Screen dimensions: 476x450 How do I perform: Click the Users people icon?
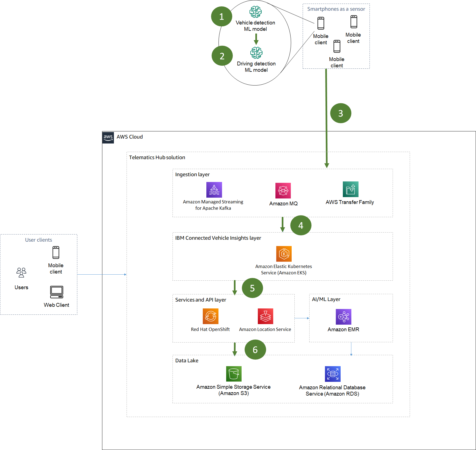point(21,273)
